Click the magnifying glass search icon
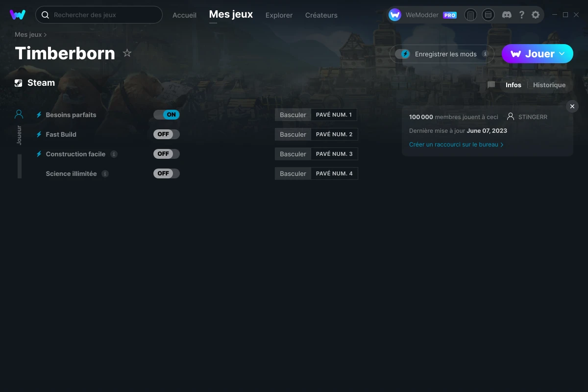The image size is (588, 392). point(45,15)
